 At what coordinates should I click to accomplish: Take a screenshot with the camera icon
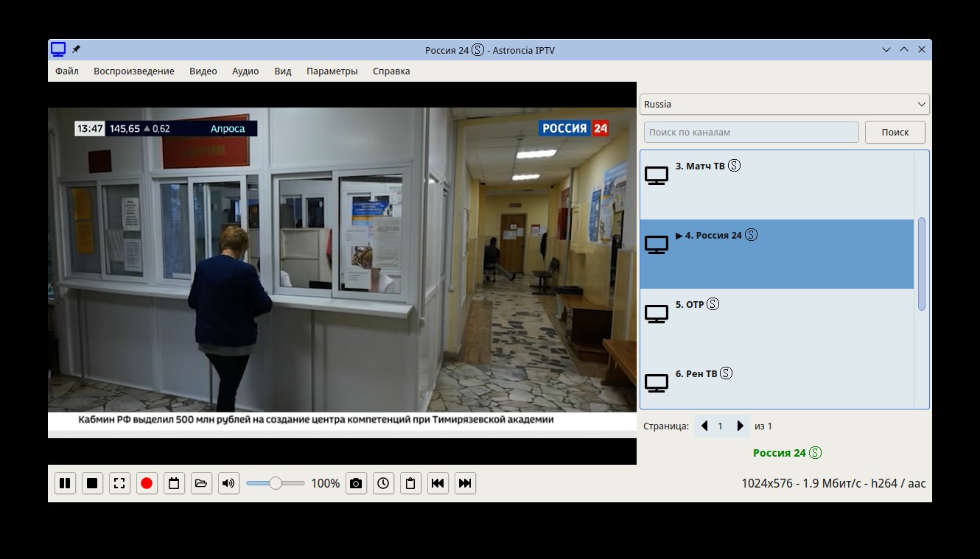tap(356, 483)
